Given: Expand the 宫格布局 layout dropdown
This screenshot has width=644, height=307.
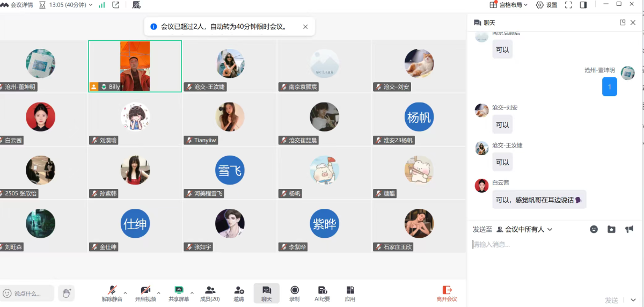Looking at the screenshot, I should (509, 5).
